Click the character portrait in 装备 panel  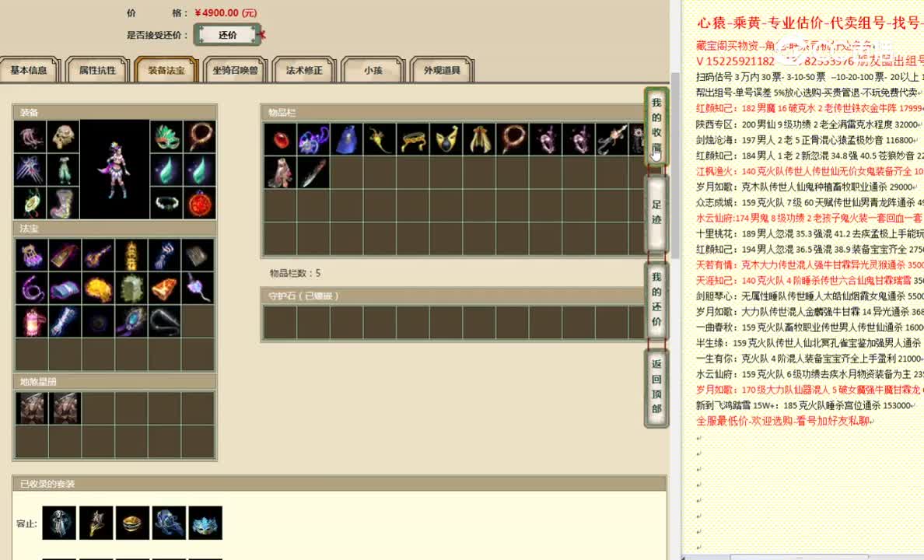coord(115,170)
